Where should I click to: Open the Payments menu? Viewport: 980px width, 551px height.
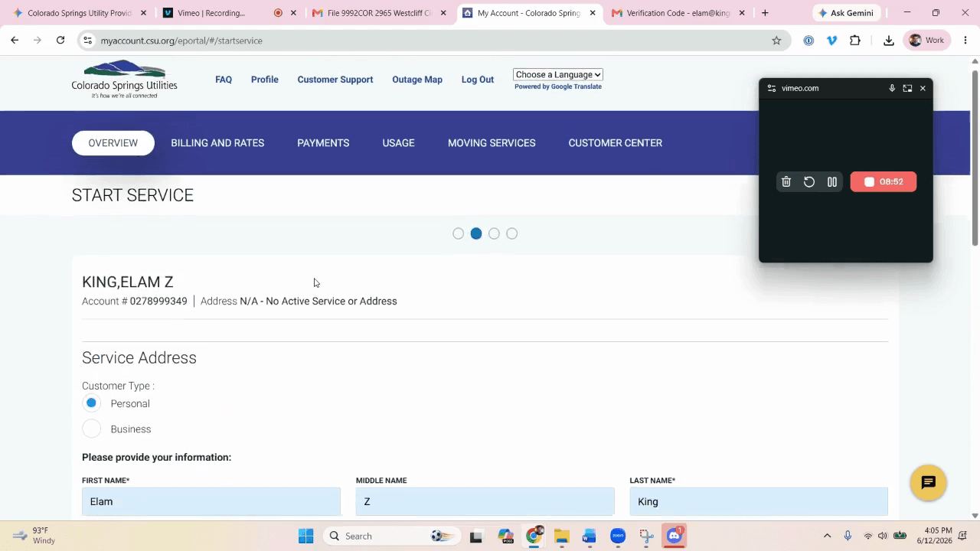tap(323, 143)
